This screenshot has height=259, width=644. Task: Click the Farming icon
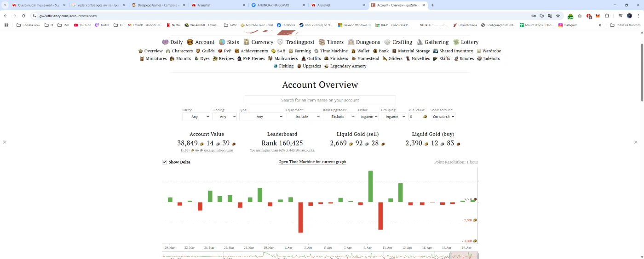[x=291, y=51]
